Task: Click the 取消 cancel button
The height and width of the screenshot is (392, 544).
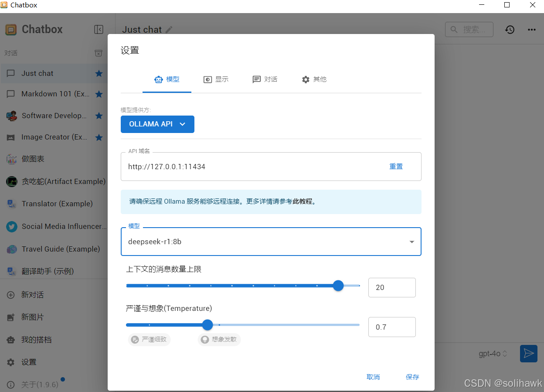Action: (x=373, y=377)
